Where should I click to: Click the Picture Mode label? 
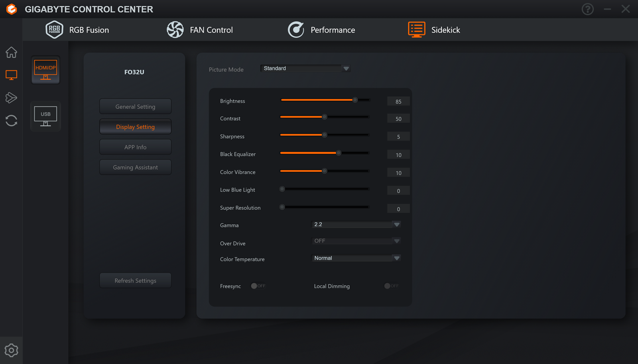(226, 70)
